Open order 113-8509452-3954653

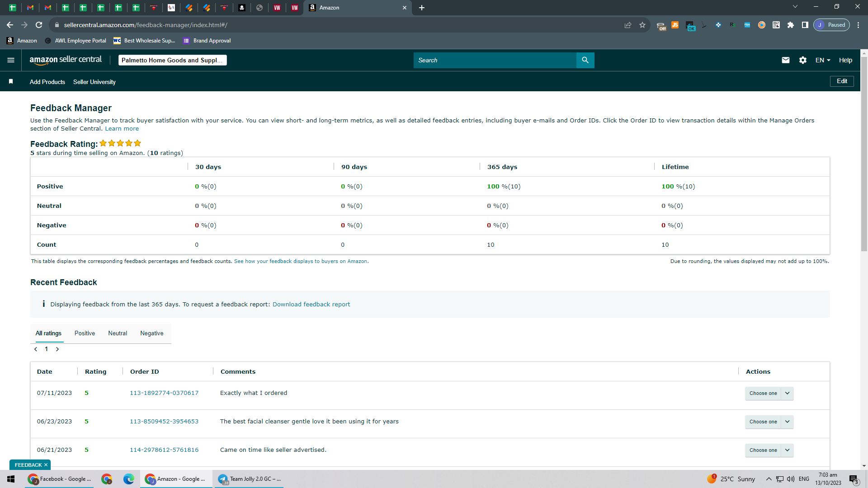[164, 422]
